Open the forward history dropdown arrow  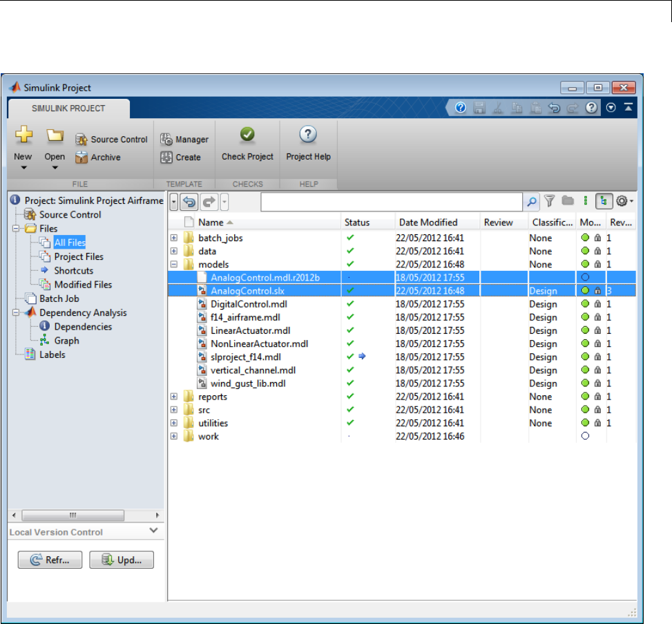click(x=224, y=202)
